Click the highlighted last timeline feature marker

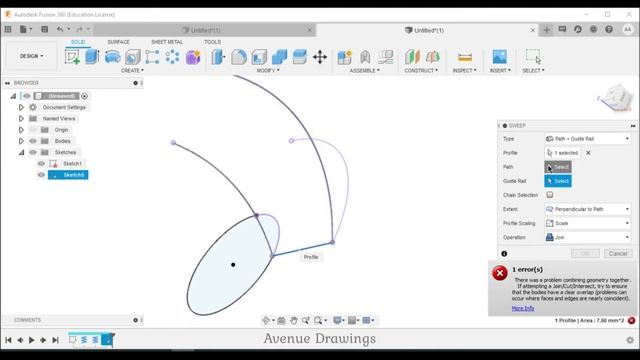coord(107,340)
